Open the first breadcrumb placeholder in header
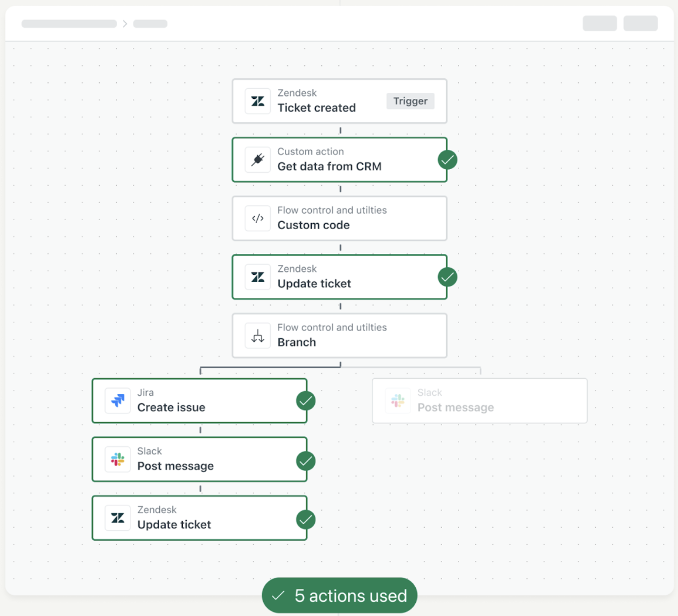 point(69,24)
